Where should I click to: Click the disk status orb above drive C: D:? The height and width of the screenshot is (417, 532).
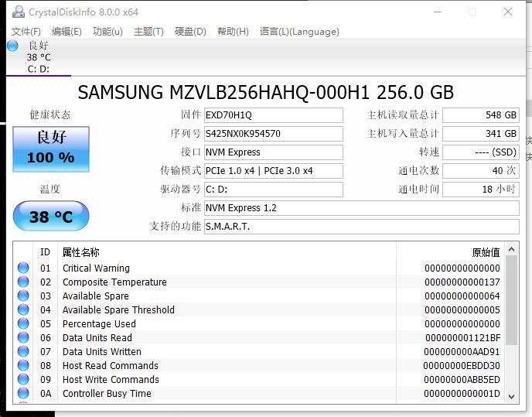point(12,46)
